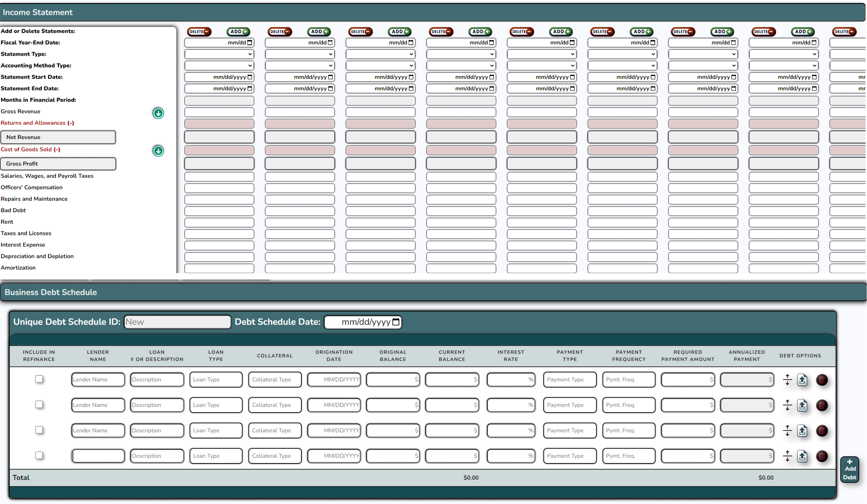Enable the Include in Refinance checkbox for second debt row
Screen dimensions: 867x504
[39, 404]
